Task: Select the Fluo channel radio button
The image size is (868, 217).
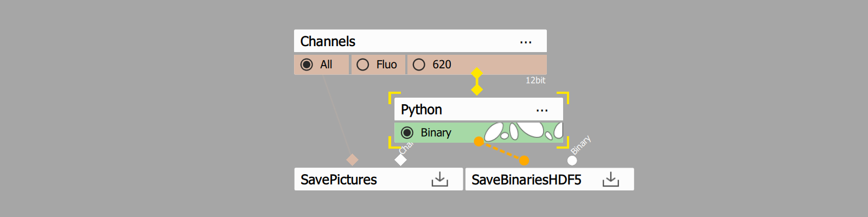Action: click(x=363, y=65)
